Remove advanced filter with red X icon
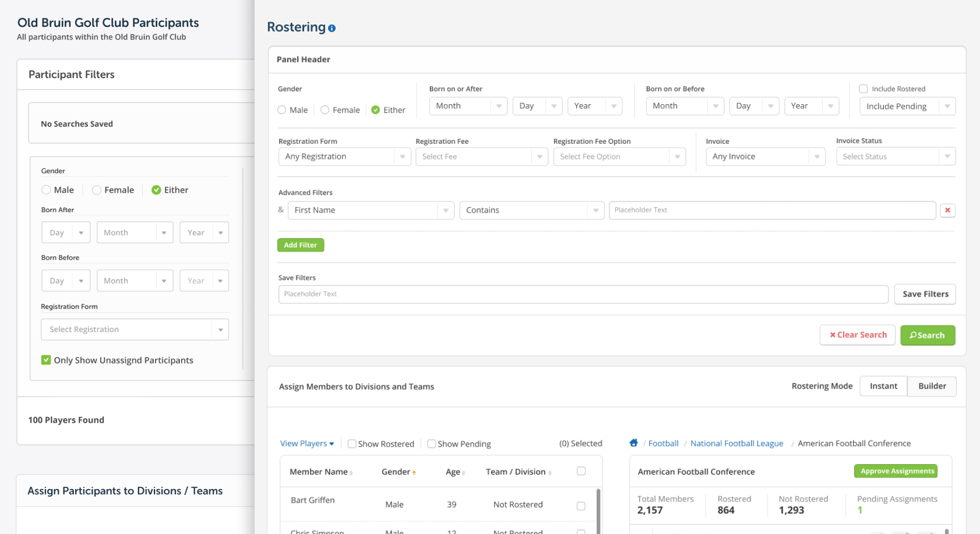980x534 pixels. 947,210
